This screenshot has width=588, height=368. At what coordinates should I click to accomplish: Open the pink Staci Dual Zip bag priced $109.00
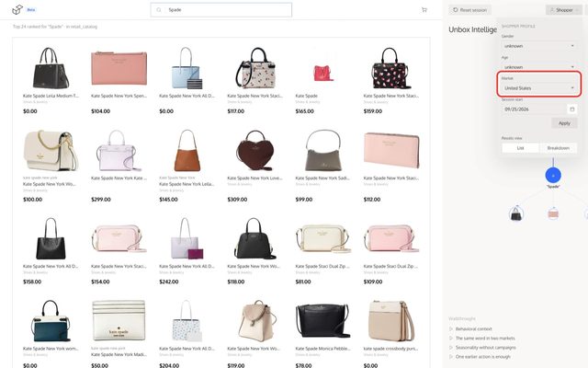391,238
